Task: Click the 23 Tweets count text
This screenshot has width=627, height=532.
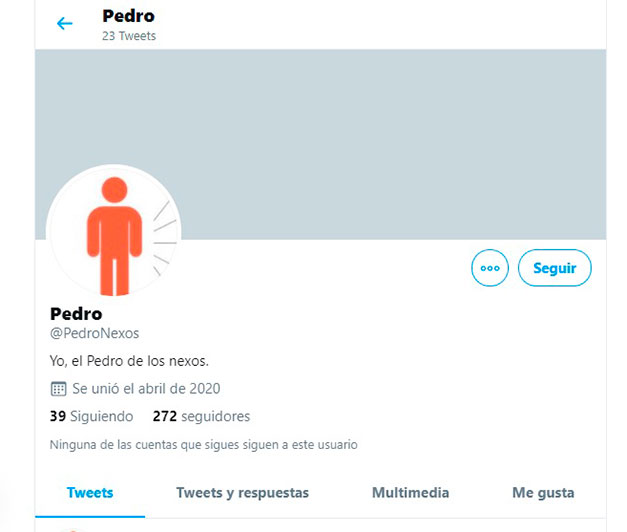Action: [129, 36]
